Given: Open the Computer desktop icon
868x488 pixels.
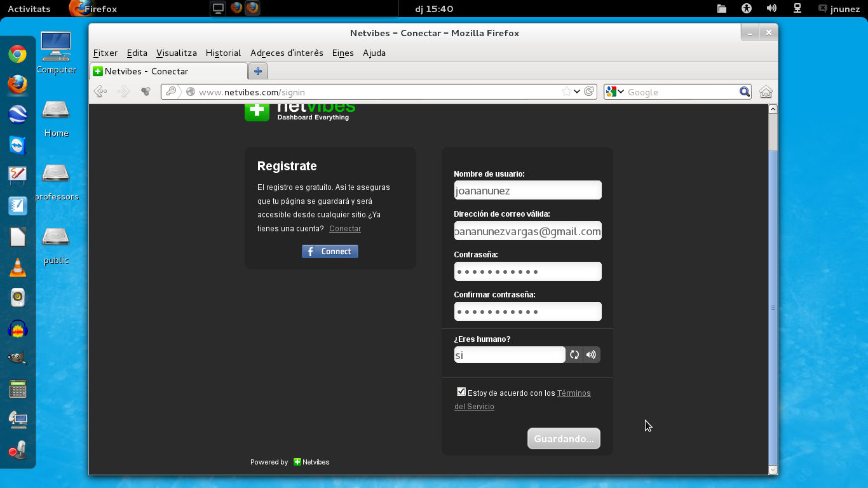Looking at the screenshot, I should (56, 53).
